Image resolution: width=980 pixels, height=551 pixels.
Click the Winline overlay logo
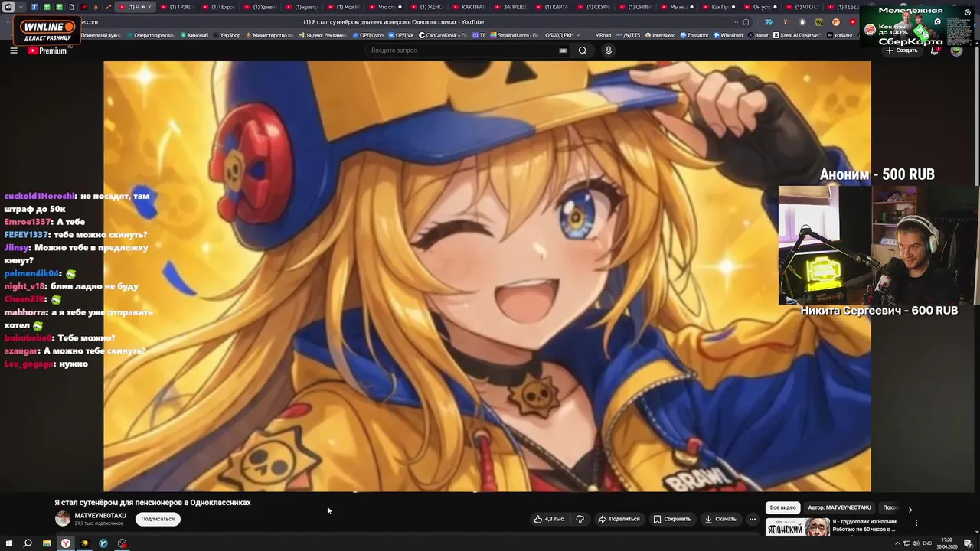47,31
